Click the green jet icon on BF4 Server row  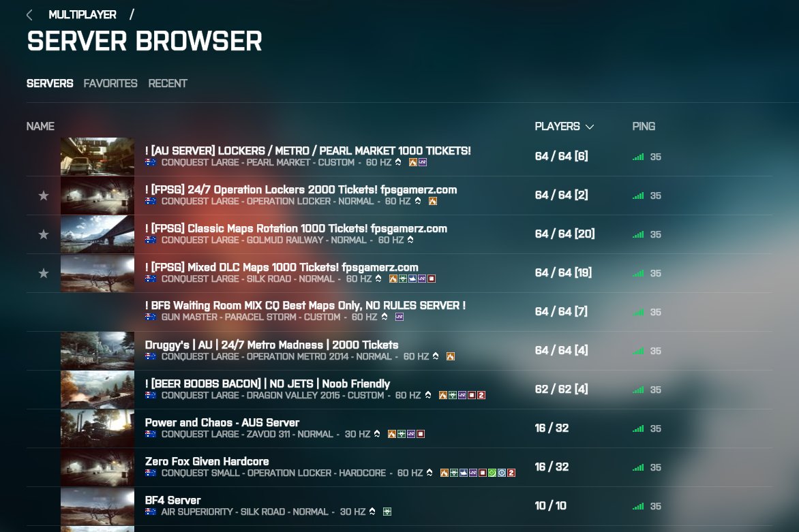click(x=387, y=512)
